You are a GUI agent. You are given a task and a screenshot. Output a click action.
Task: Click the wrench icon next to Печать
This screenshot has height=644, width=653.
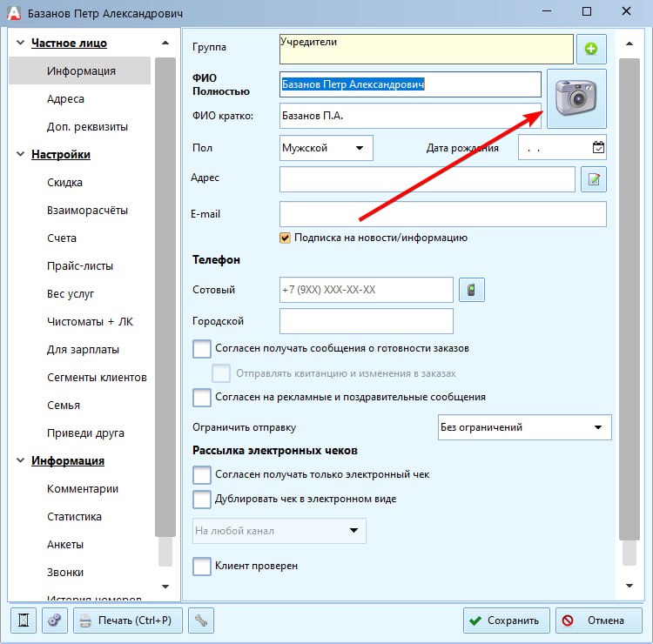[x=200, y=621]
